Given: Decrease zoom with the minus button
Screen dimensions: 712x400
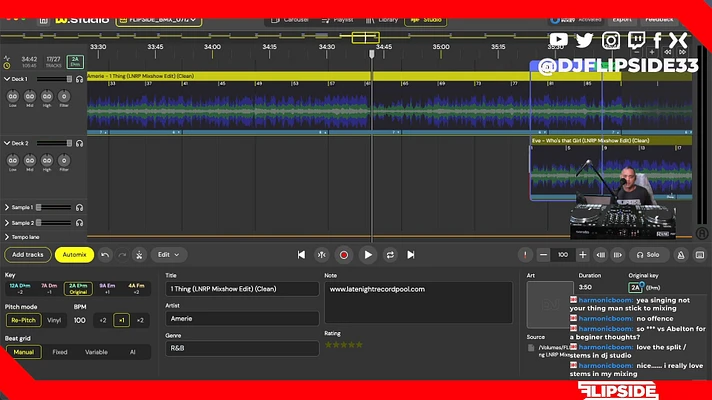Looking at the screenshot, I should click(x=543, y=255).
